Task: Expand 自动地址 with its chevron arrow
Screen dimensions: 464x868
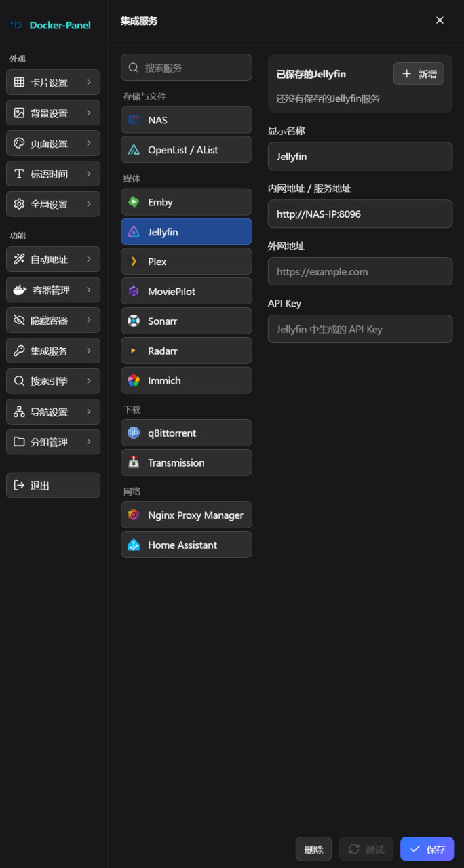Action: (x=89, y=259)
